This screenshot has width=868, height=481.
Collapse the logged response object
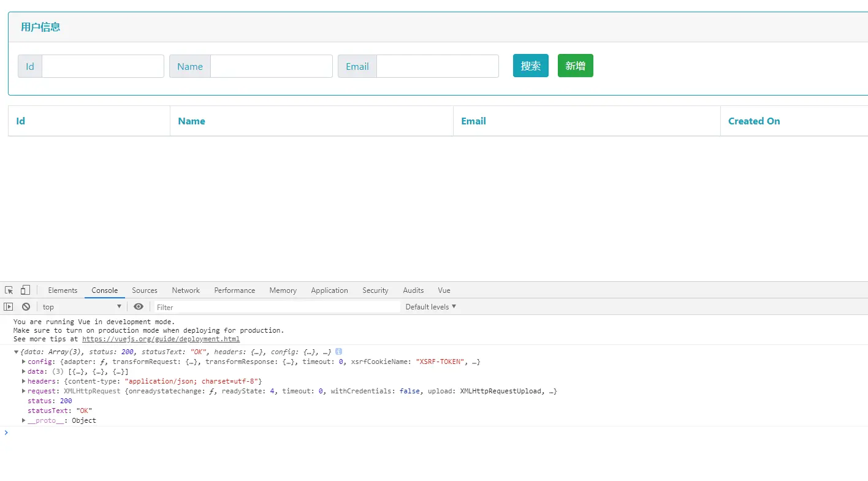click(17, 352)
